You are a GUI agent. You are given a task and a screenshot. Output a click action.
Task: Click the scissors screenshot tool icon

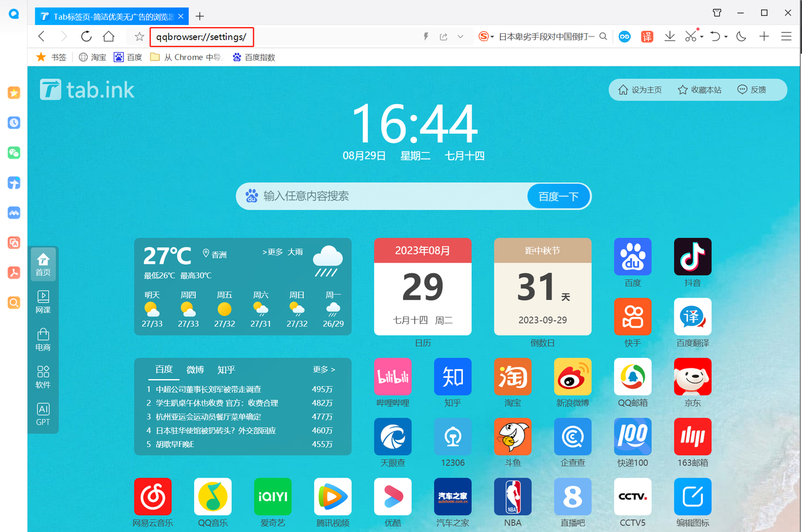(690, 36)
